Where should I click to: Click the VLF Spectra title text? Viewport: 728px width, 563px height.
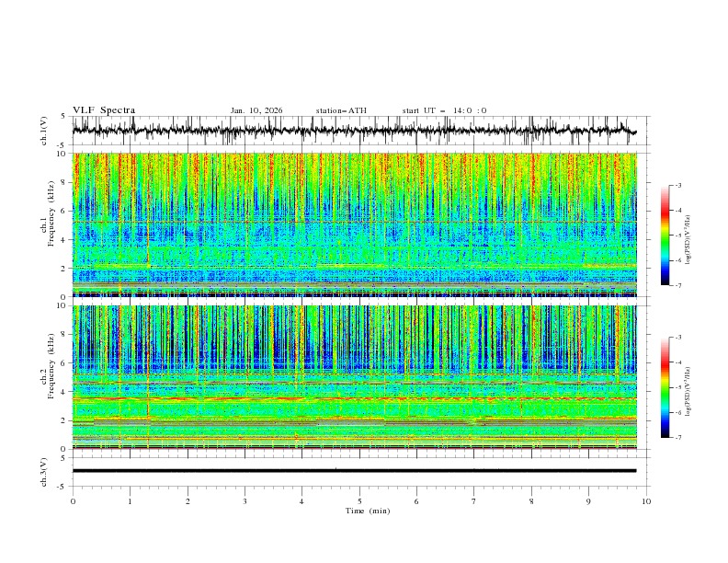[104, 110]
